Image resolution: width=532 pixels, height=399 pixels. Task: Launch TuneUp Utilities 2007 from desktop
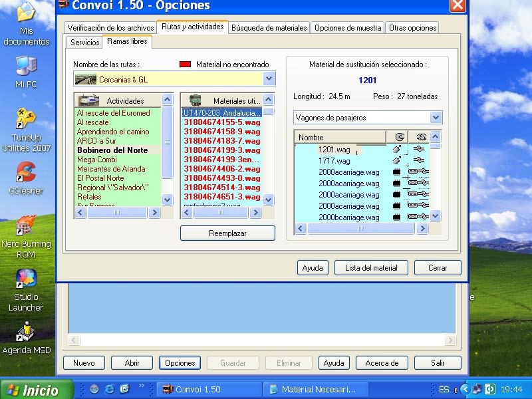coord(26,120)
